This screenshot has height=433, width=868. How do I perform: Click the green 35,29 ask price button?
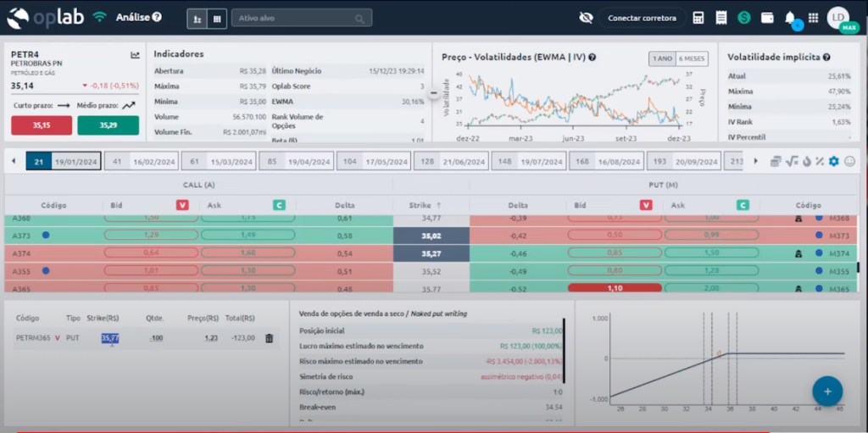coord(108,125)
